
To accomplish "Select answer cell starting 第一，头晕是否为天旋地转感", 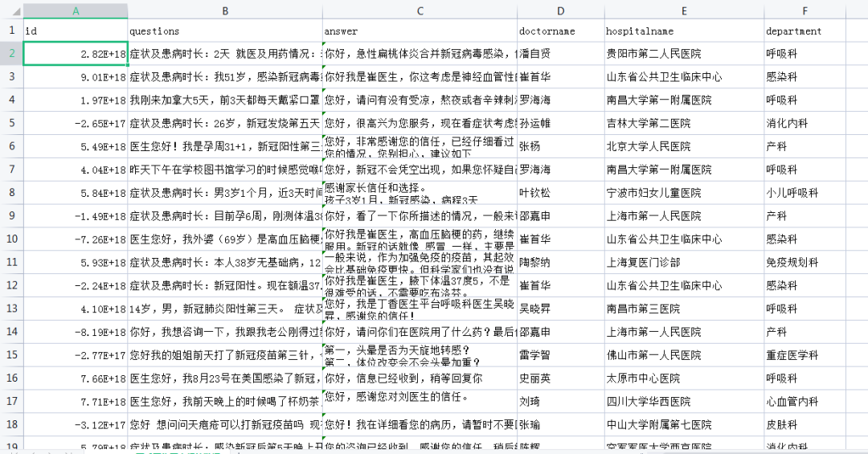I will point(420,355).
